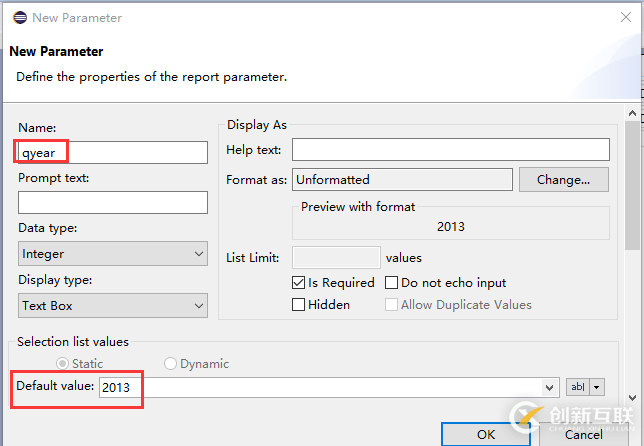This screenshot has width=644, height=446.
Task: Open the Display type dropdown showing Text Box
Action: (x=113, y=305)
